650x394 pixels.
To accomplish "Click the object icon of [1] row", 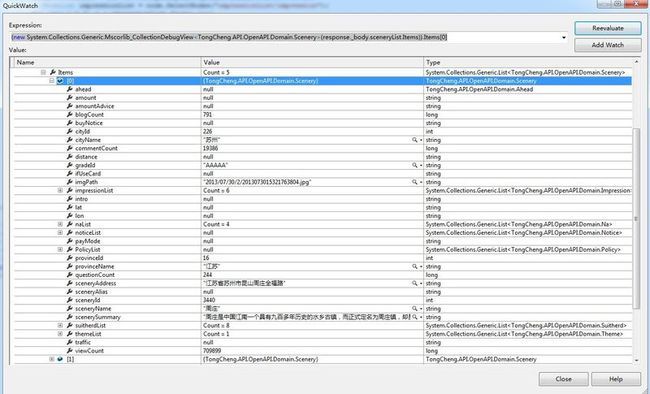I will 60,359.
